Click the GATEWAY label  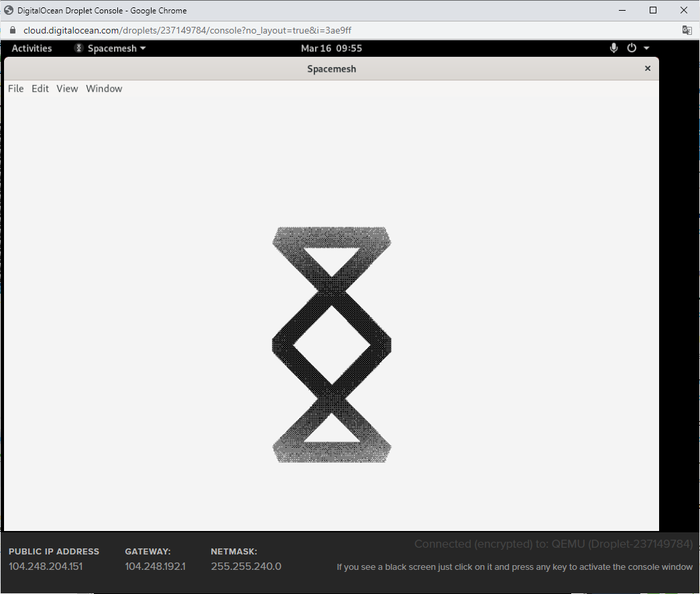click(x=148, y=552)
